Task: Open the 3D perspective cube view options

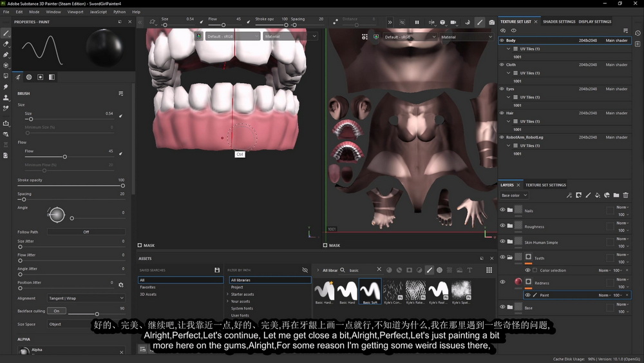Action: coord(442,22)
